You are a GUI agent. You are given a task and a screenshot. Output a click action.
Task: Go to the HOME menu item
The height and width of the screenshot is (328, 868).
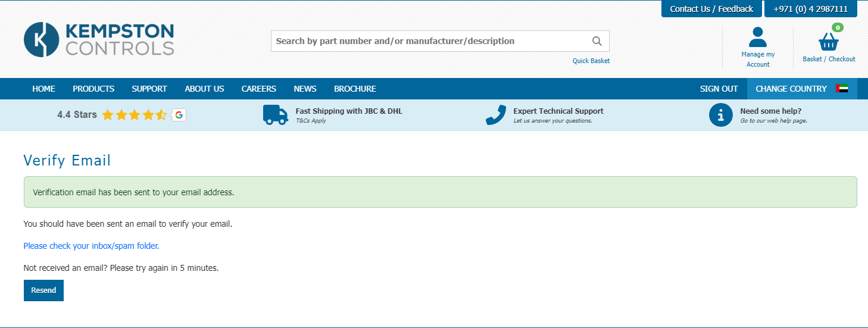point(44,89)
